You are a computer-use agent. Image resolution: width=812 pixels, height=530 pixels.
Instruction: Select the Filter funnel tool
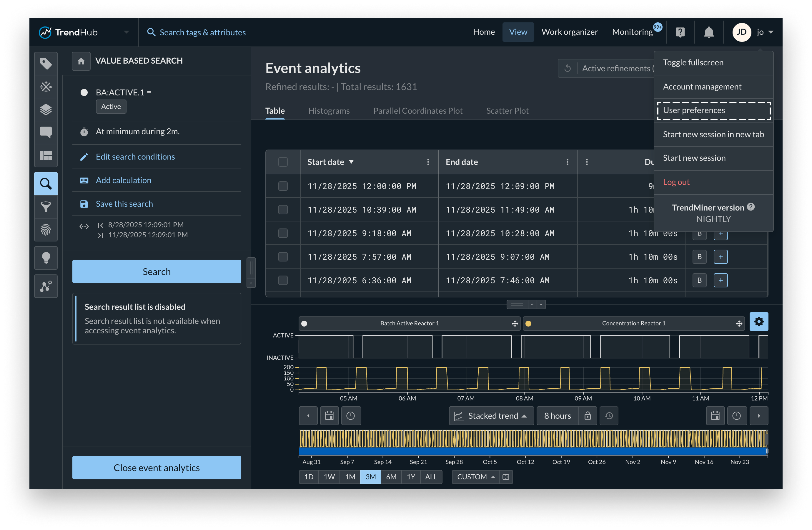(x=46, y=207)
